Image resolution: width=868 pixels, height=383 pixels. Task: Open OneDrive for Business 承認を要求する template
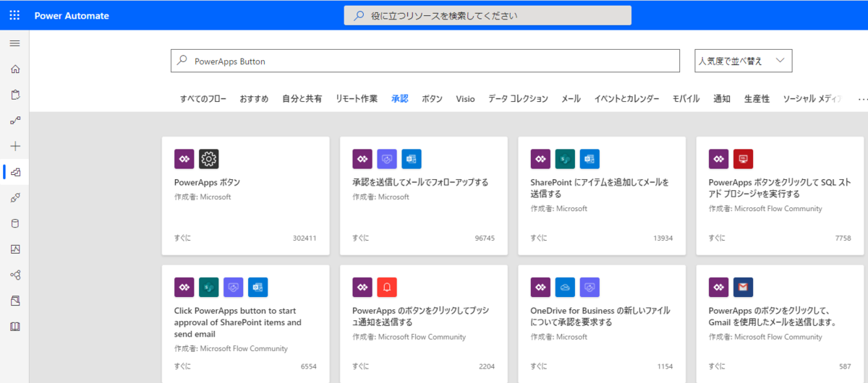tap(600, 317)
